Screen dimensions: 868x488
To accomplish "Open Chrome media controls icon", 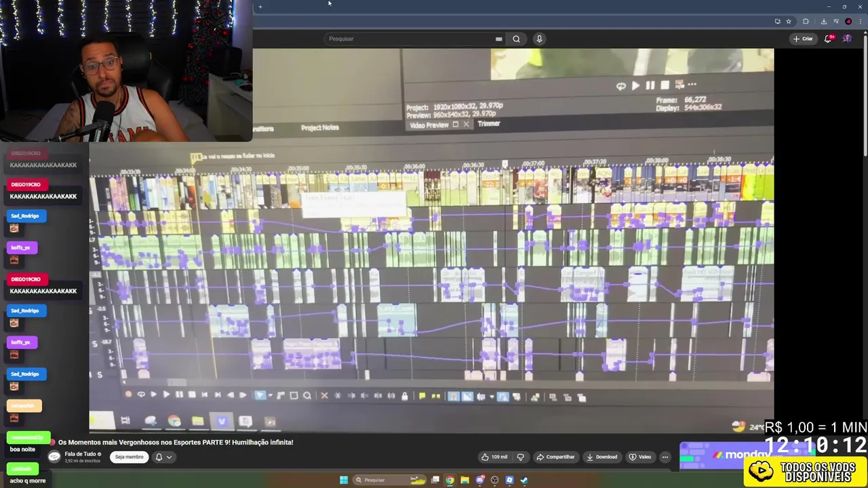I will pyautogui.click(x=836, y=21).
